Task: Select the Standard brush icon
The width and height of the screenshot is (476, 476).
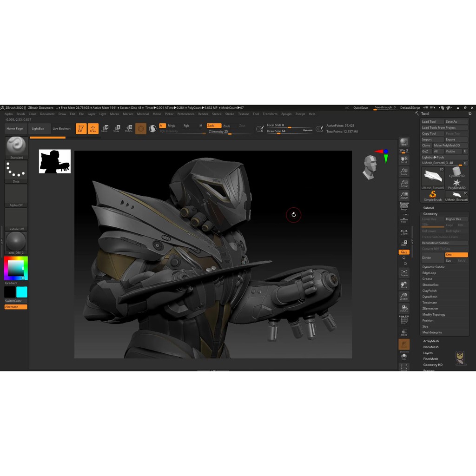Action: (x=16, y=147)
